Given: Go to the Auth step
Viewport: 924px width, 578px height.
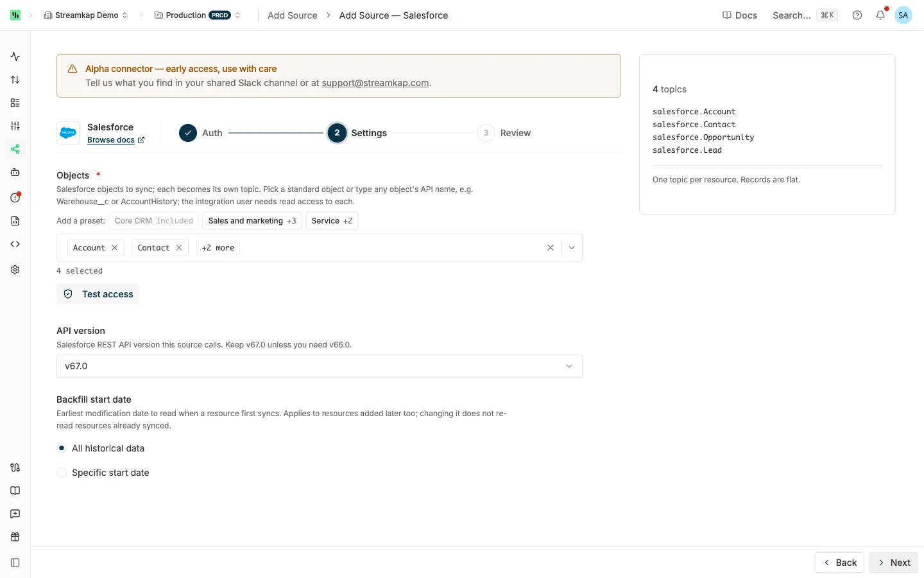Looking at the screenshot, I should (201, 133).
